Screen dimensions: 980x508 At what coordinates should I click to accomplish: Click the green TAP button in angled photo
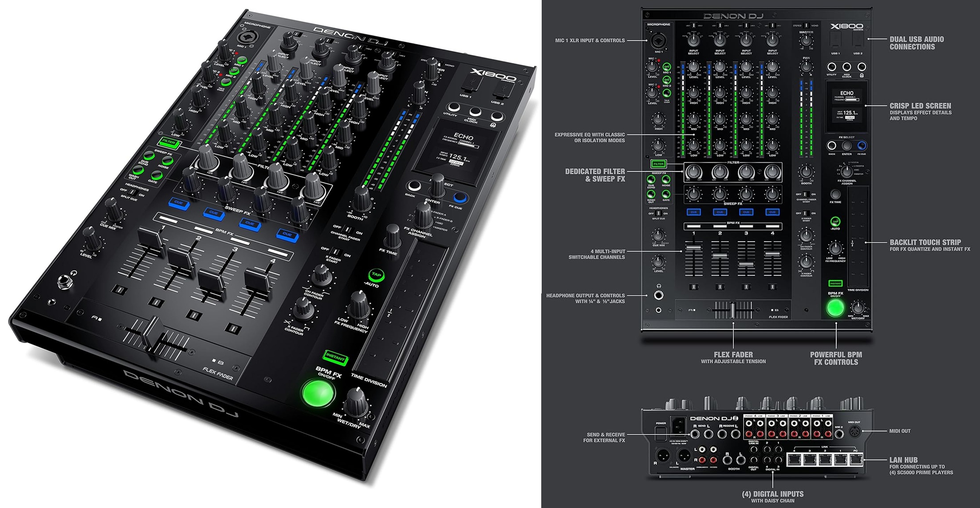376,275
